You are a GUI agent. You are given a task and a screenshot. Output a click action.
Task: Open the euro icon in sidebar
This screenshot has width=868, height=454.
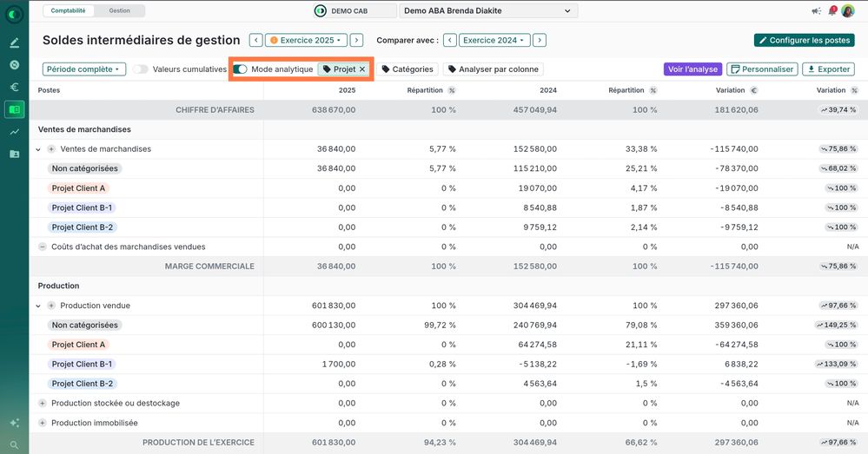click(15, 87)
